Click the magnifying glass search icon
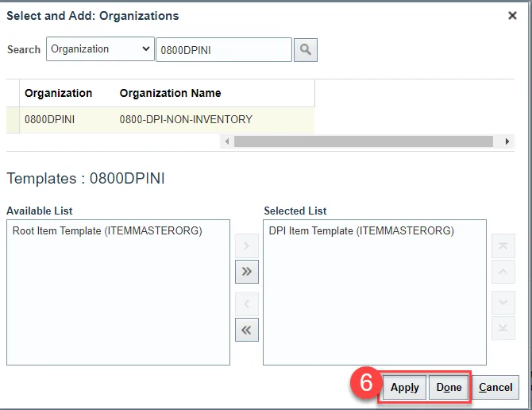 (306, 50)
